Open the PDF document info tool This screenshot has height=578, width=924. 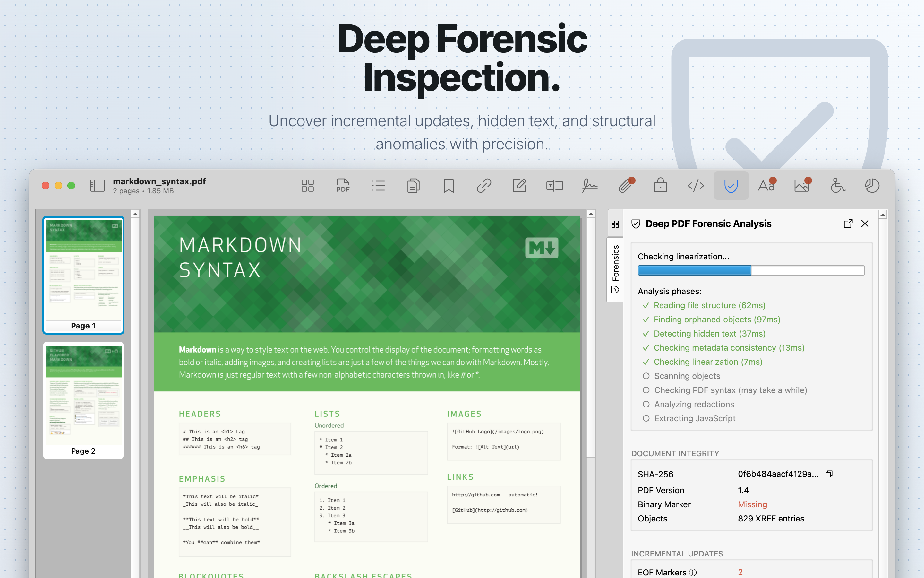343,186
